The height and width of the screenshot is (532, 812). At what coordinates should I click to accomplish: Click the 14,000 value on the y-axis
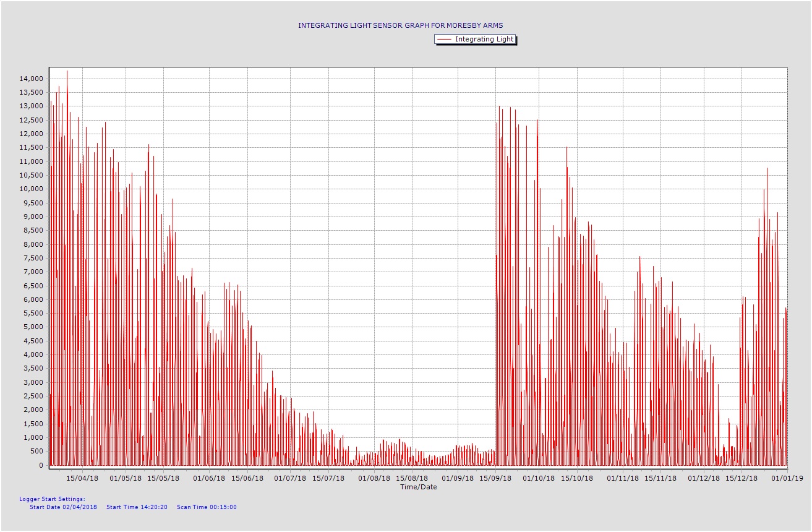31,79
